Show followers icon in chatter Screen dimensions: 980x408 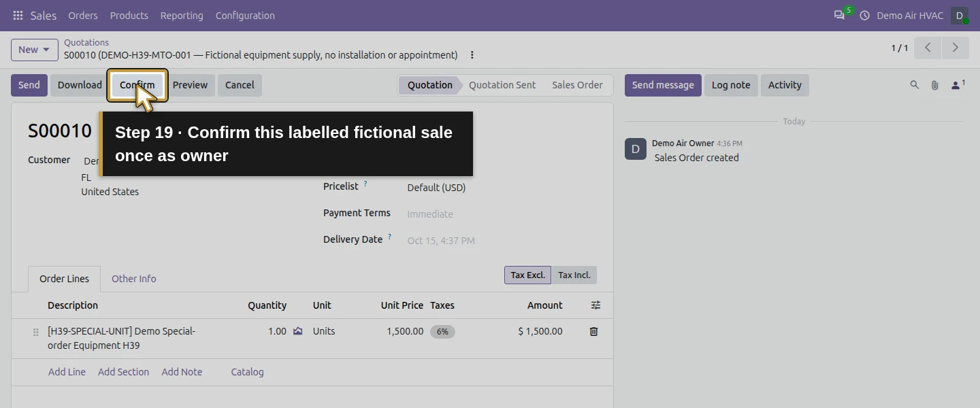tap(958, 85)
